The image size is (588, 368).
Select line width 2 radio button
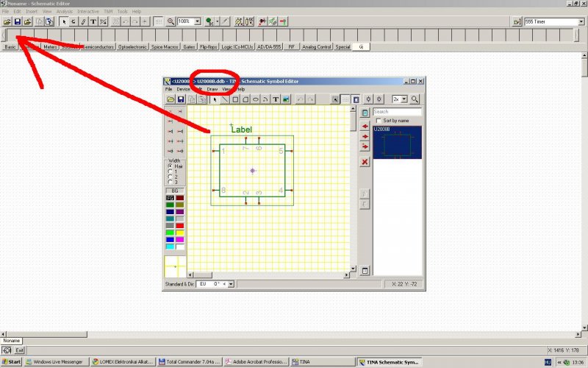point(171,177)
